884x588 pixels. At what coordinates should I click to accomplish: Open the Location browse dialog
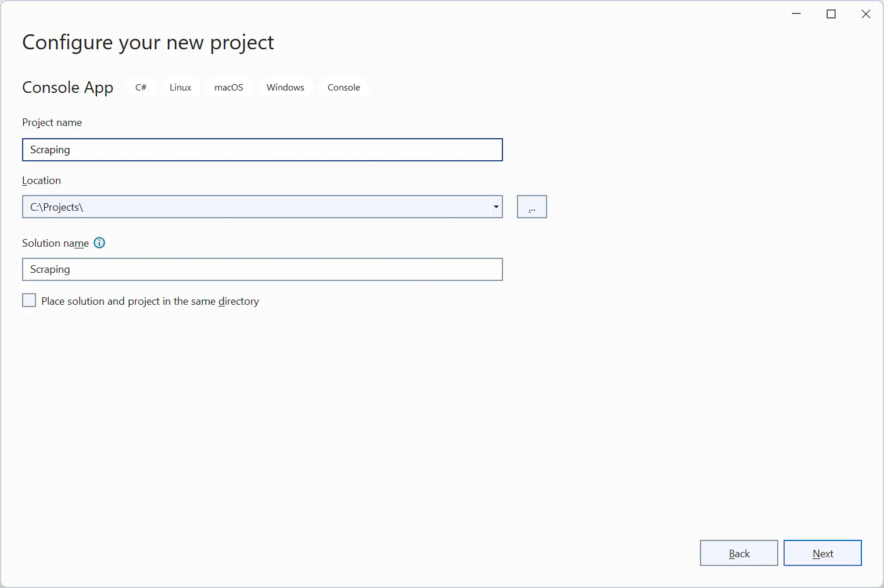531,207
